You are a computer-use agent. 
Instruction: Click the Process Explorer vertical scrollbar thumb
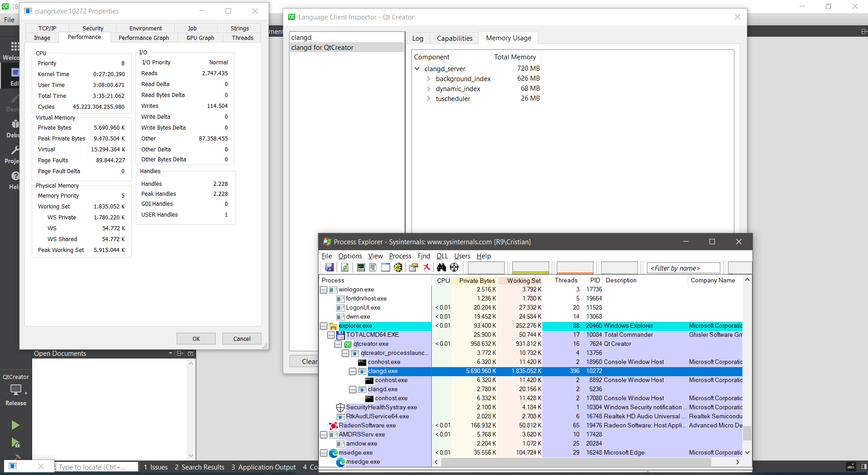click(x=747, y=433)
